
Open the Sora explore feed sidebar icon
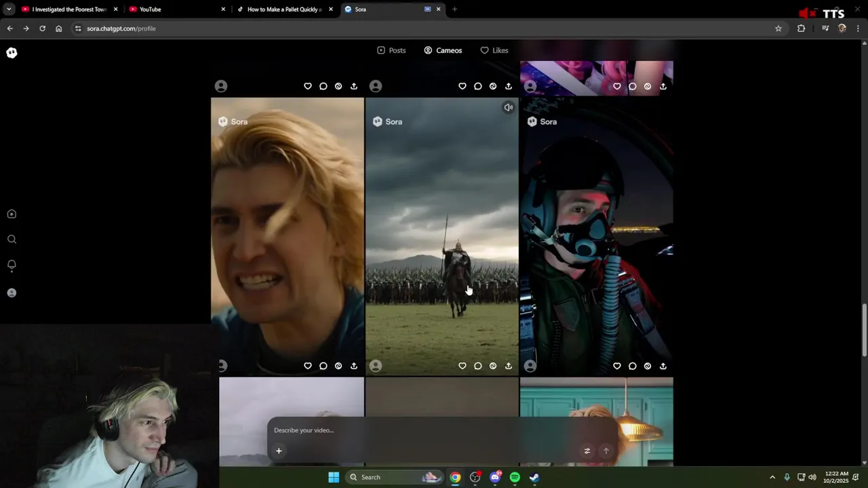coord(12,214)
